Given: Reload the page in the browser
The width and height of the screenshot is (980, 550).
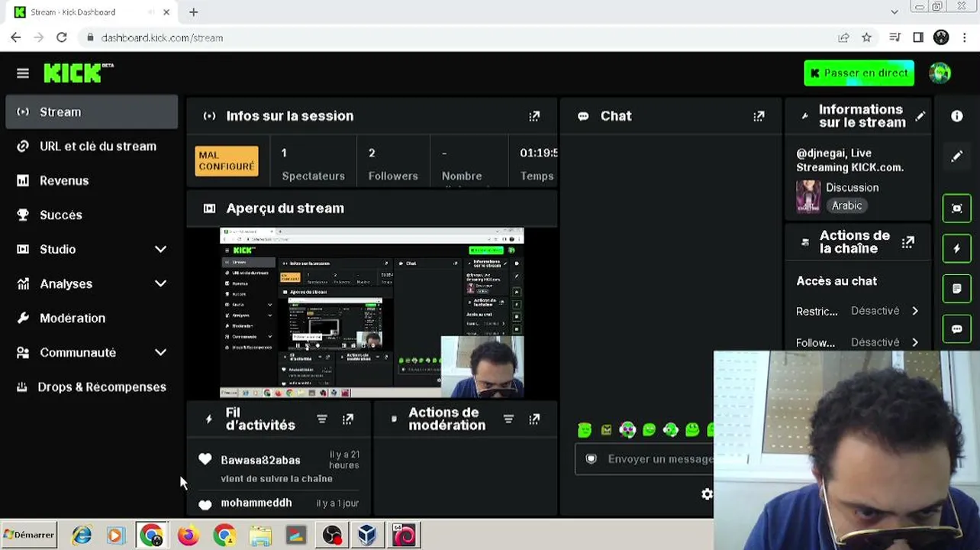Looking at the screenshot, I should (62, 37).
